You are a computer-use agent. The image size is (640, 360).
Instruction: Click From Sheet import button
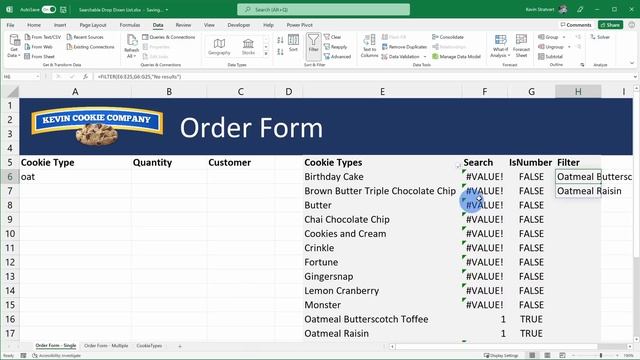click(x=39, y=57)
